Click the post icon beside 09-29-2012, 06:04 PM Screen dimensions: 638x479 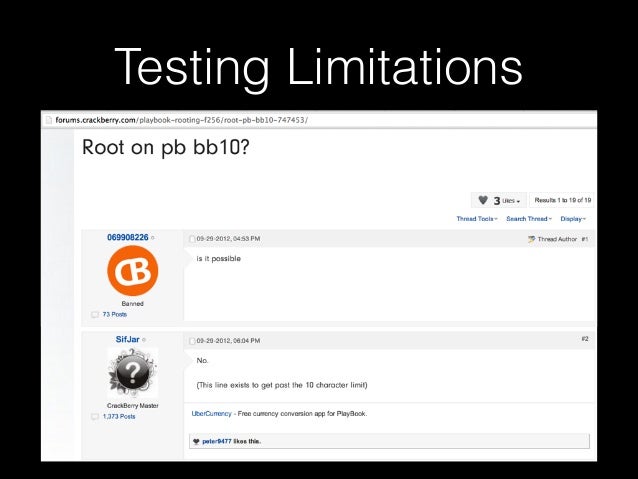tap(192, 341)
